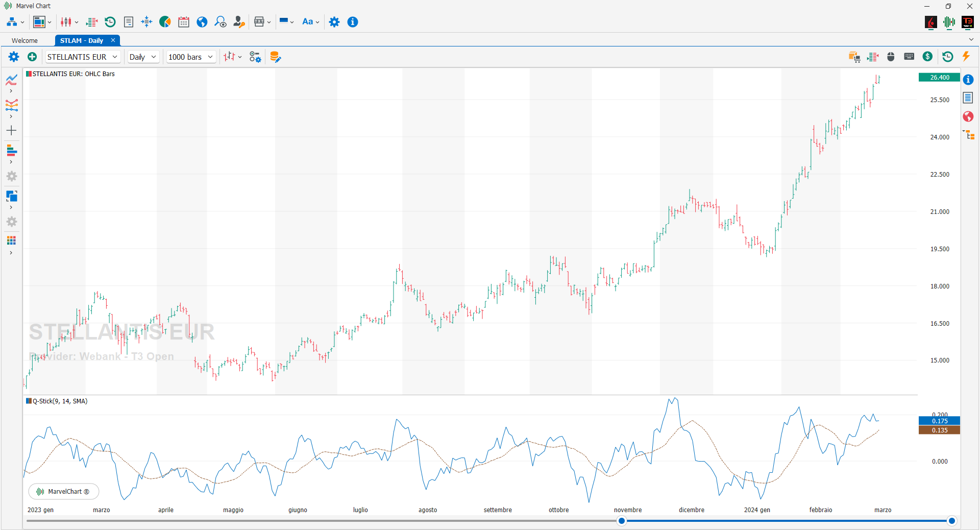Viewport: 980px width, 530px height.
Task: Open the document report icon
Action: coord(129,22)
